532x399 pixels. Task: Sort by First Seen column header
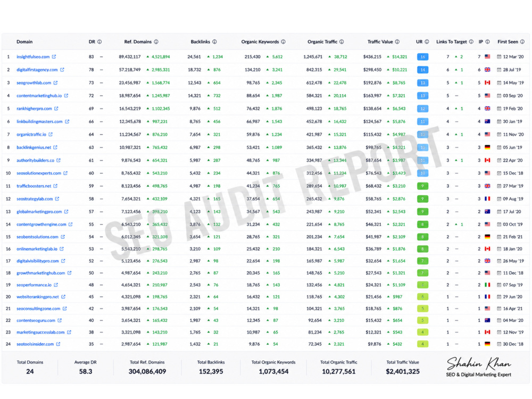point(508,41)
